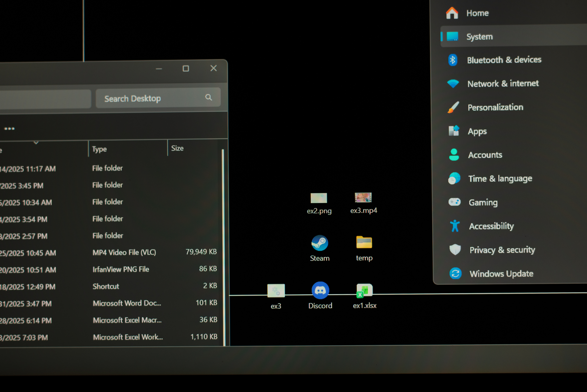Go to Network & internet settings
The height and width of the screenshot is (392, 587).
(x=502, y=84)
